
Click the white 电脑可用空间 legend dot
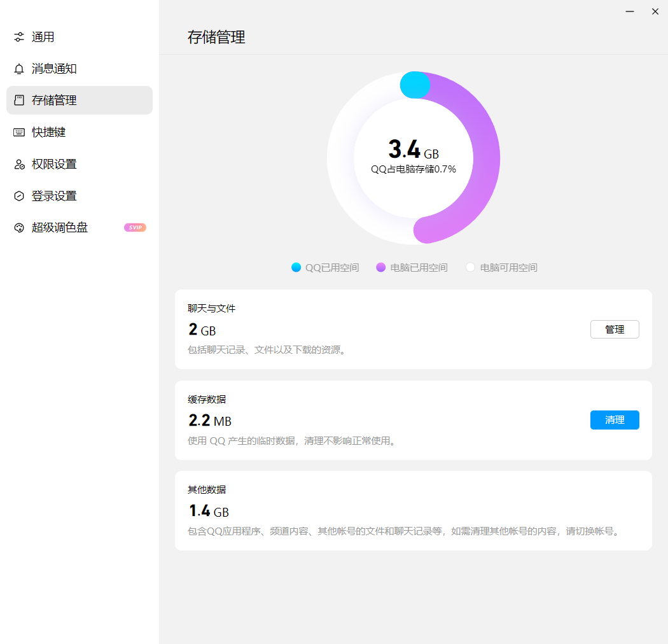470,267
